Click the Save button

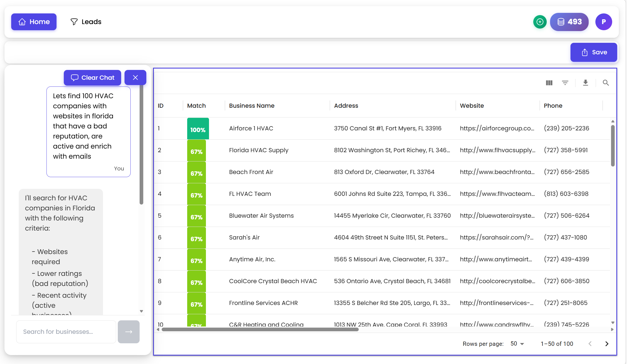pos(593,52)
